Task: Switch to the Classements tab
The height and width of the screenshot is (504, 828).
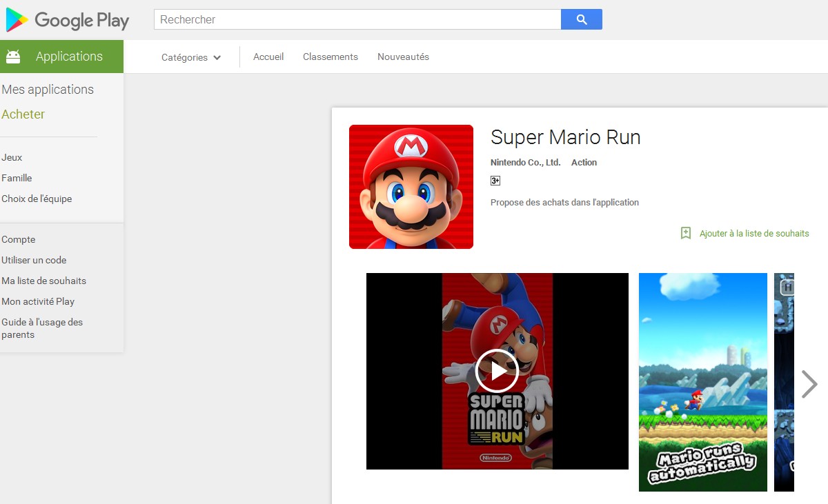Action: pyautogui.click(x=330, y=57)
